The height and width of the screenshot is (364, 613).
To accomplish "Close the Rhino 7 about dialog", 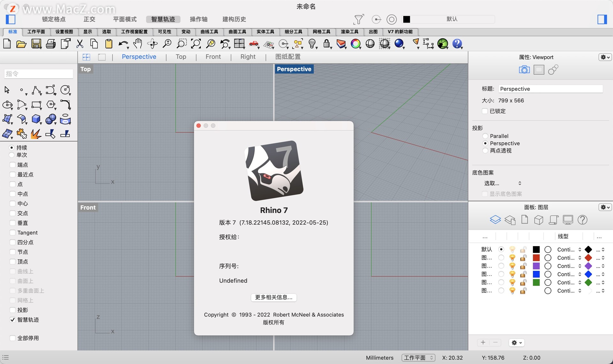I will click(x=199, y=126).
